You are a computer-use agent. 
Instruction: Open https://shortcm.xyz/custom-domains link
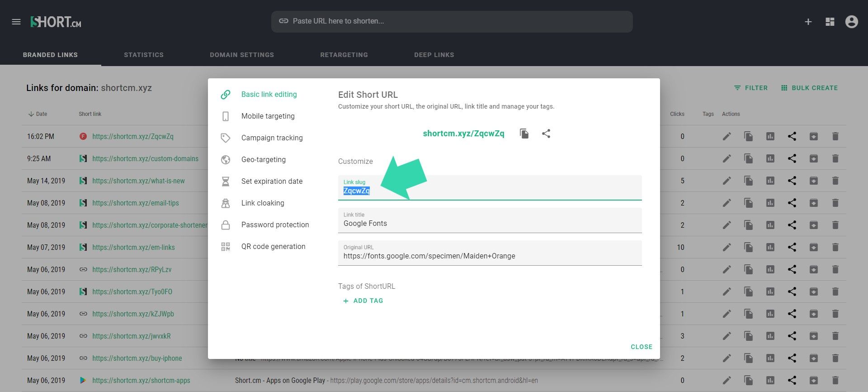coord(145,158)
